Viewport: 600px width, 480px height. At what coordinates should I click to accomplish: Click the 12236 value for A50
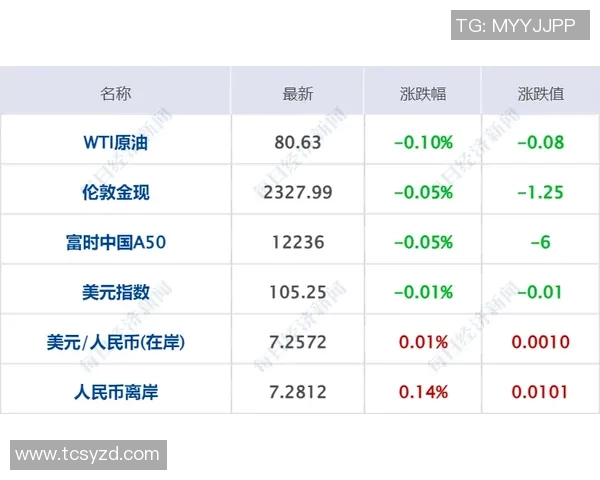pos(298,242)
